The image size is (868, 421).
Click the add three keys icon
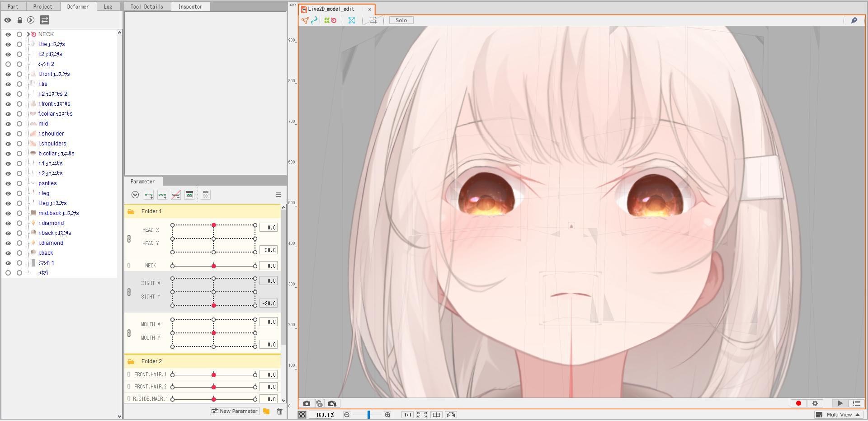point(162,195)
